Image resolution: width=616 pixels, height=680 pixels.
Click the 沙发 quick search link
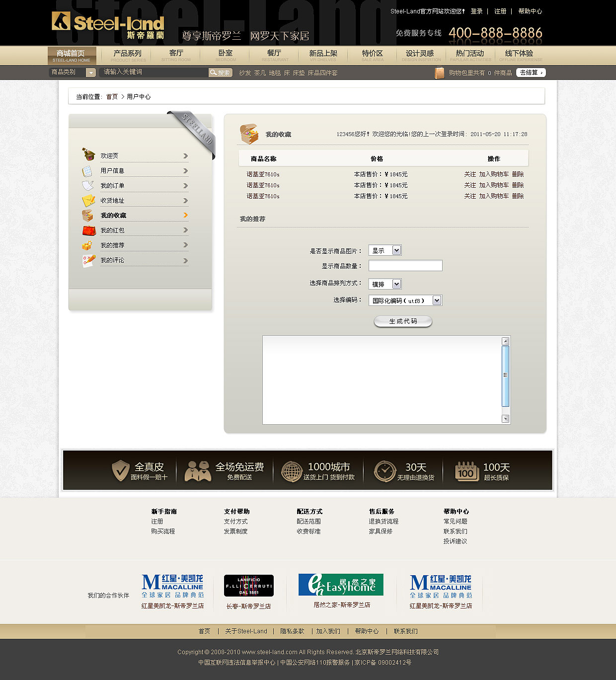[245, 73]
